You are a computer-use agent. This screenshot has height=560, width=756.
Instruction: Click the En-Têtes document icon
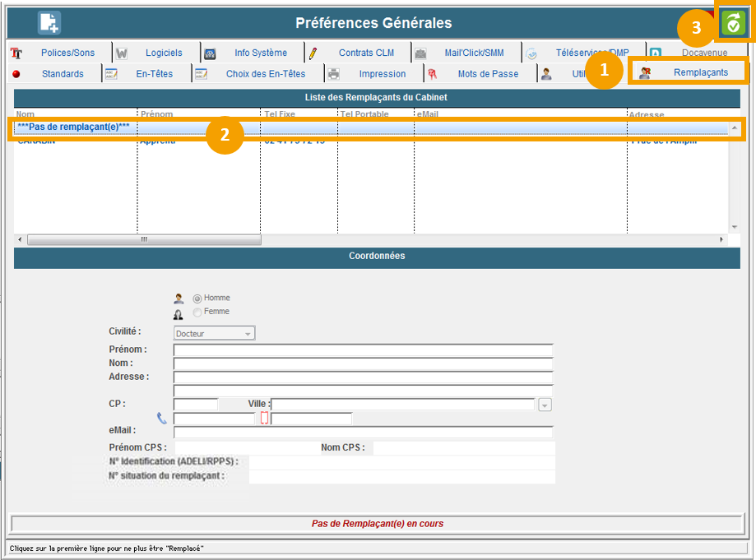tap(111, 74)
